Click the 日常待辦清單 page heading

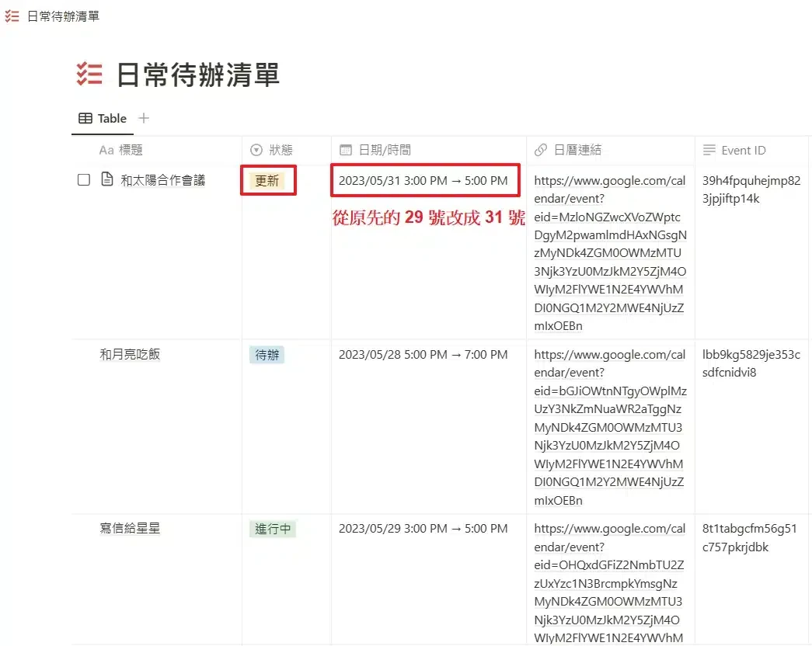[198, 75]
